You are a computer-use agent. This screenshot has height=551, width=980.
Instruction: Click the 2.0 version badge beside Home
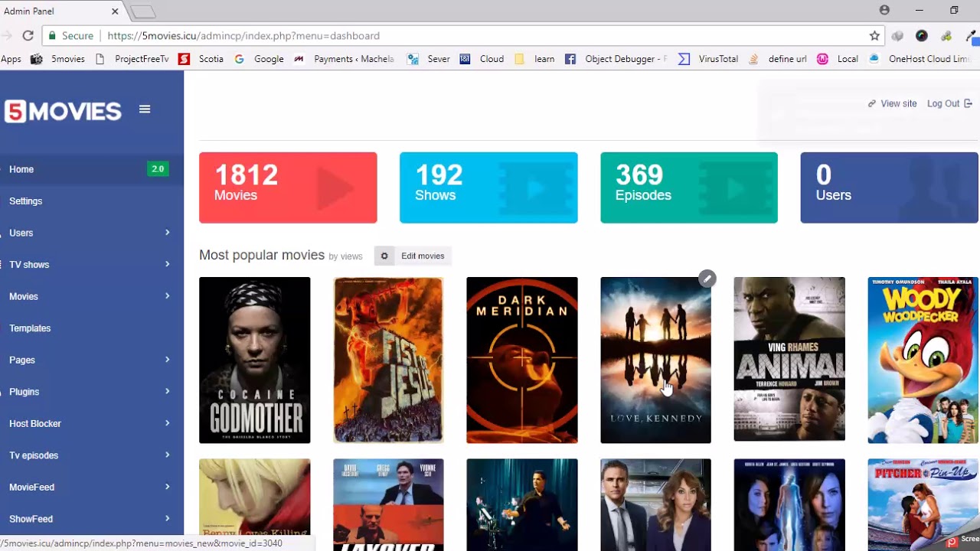coord(158,169)
